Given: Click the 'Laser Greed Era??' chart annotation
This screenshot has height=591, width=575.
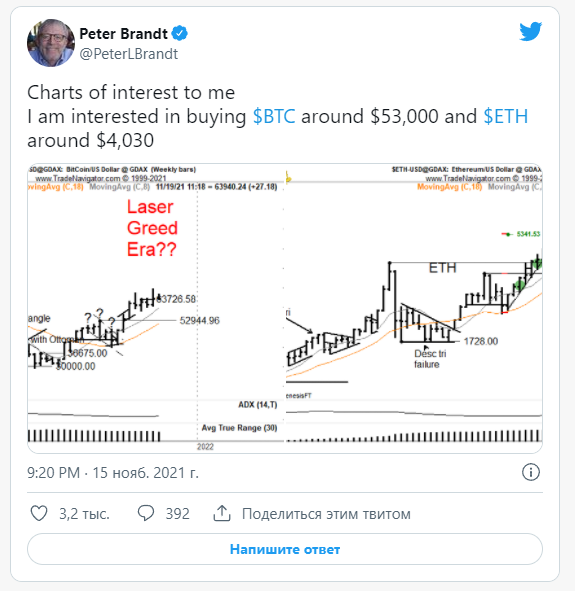Looking at the screenshot, I should pos(152,228).
